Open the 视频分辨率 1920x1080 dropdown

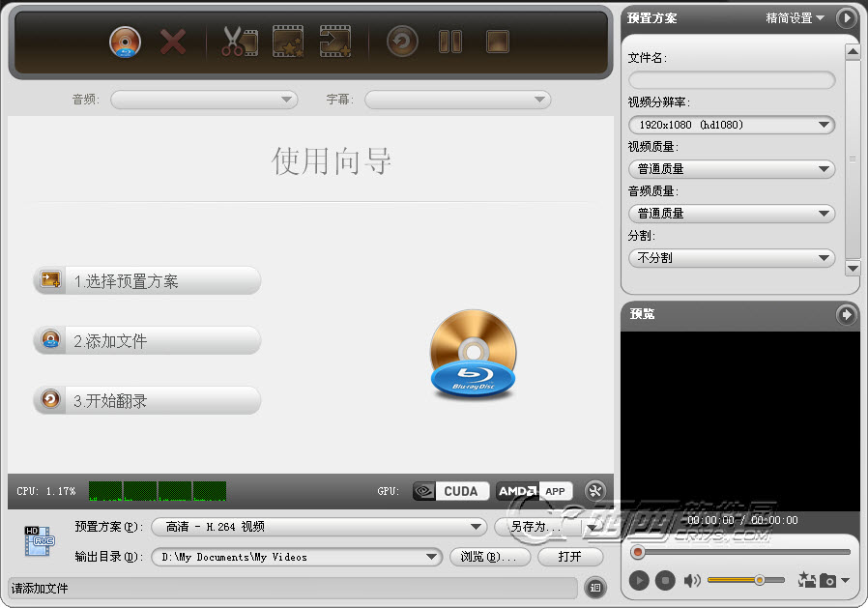(732, 125)
